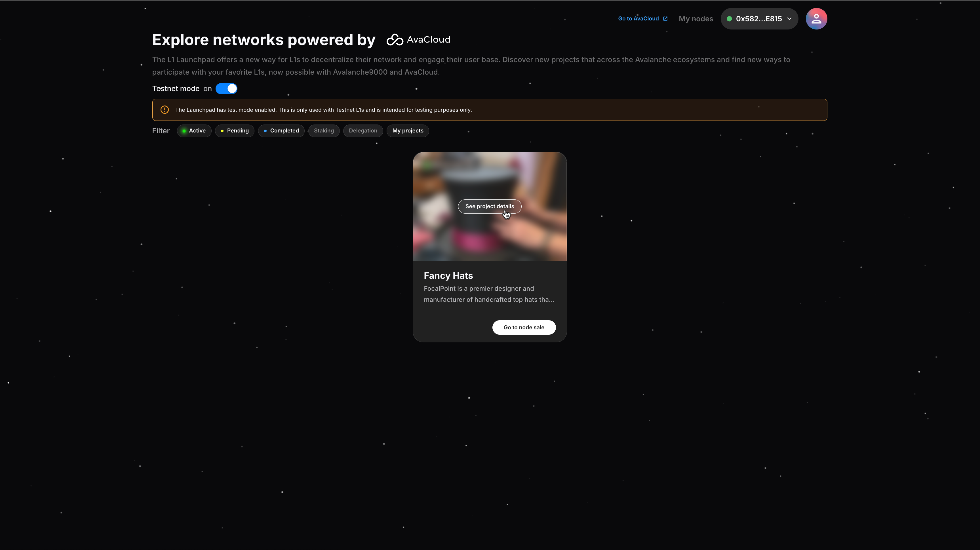Click the yellow dot on Pending filter
This screenshot has width=980, height=550.
(222, 131)
